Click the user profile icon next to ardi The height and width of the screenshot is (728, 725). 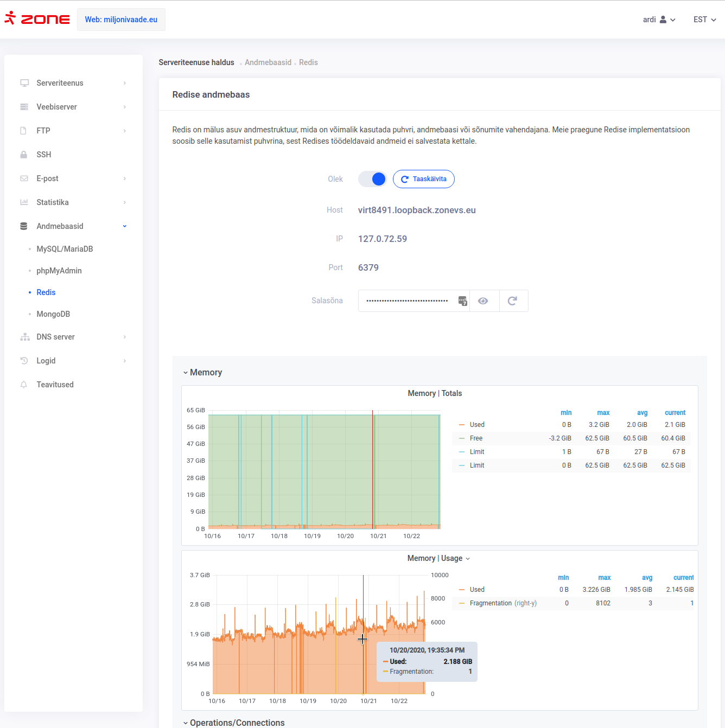click(663, 20)
